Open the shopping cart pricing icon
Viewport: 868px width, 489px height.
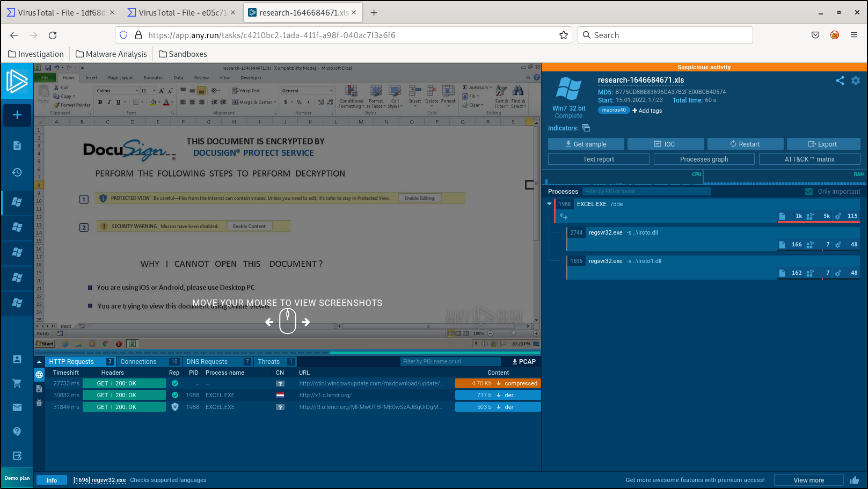[x=17, y=383]
